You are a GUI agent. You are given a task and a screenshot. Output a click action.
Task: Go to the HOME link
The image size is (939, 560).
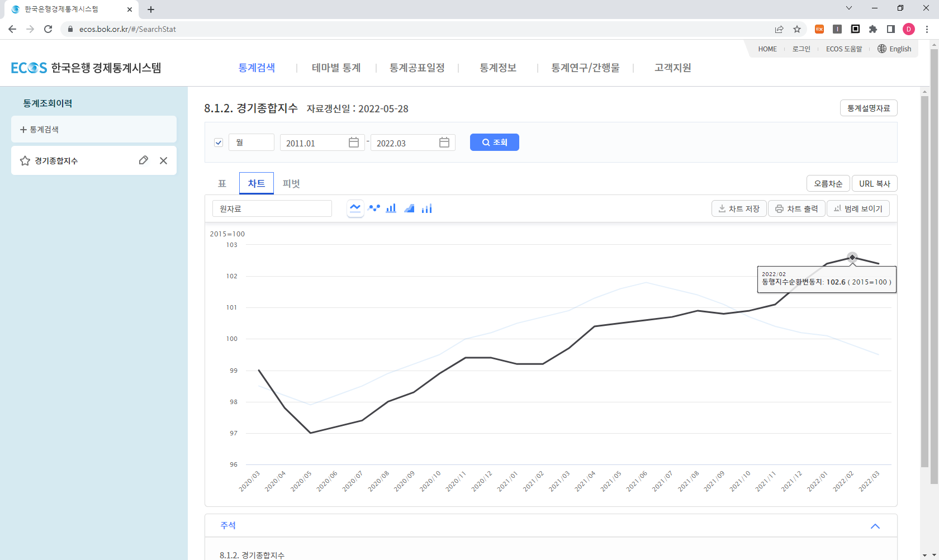pos(767,49)
